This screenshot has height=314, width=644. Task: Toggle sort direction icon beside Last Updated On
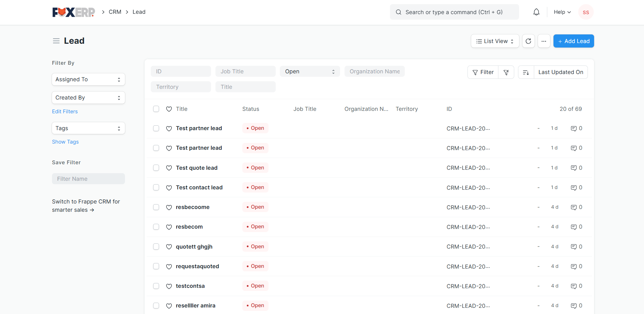tap(526, 72)
